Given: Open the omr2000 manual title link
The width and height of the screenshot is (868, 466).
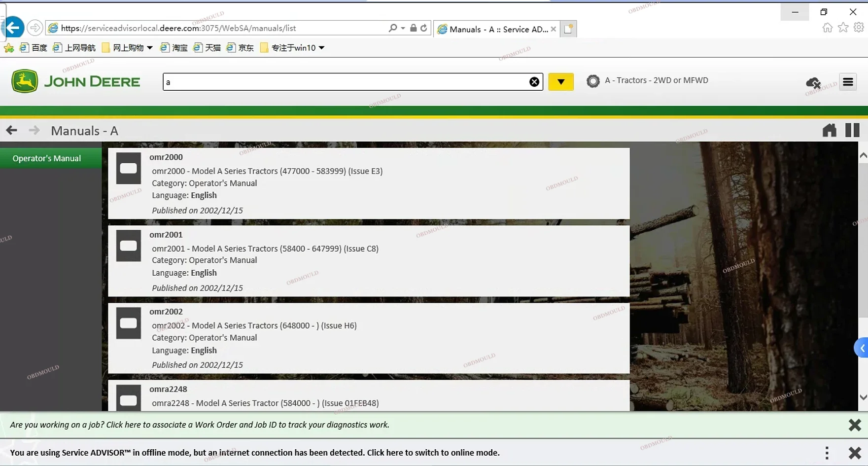Looking at the screenshot, I should (x=166, y=157).
